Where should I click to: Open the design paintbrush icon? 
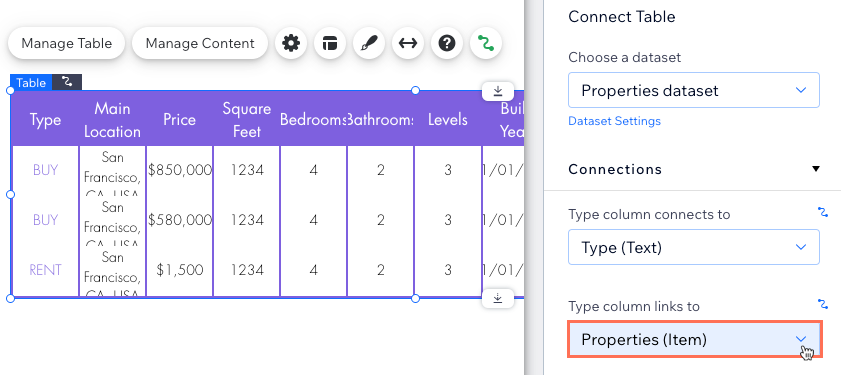tap(369, 43)
